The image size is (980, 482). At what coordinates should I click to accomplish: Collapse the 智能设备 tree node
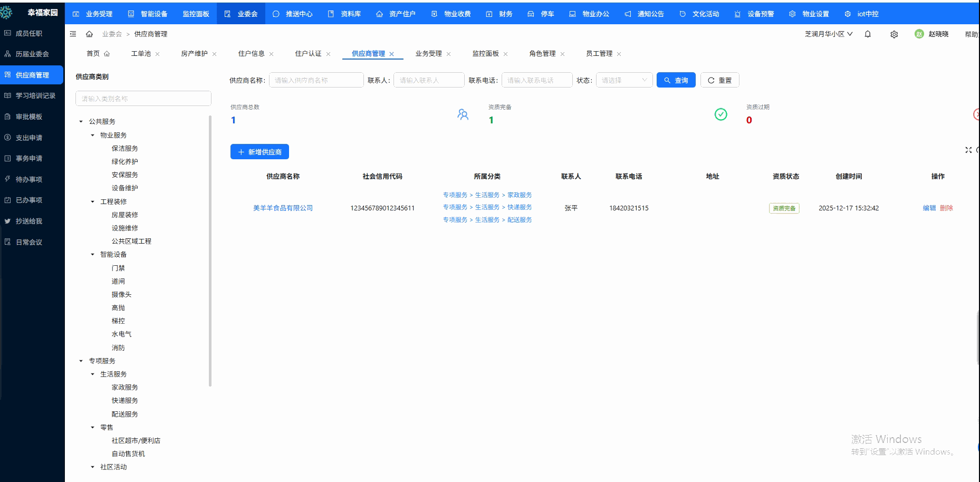coord(92,255)
